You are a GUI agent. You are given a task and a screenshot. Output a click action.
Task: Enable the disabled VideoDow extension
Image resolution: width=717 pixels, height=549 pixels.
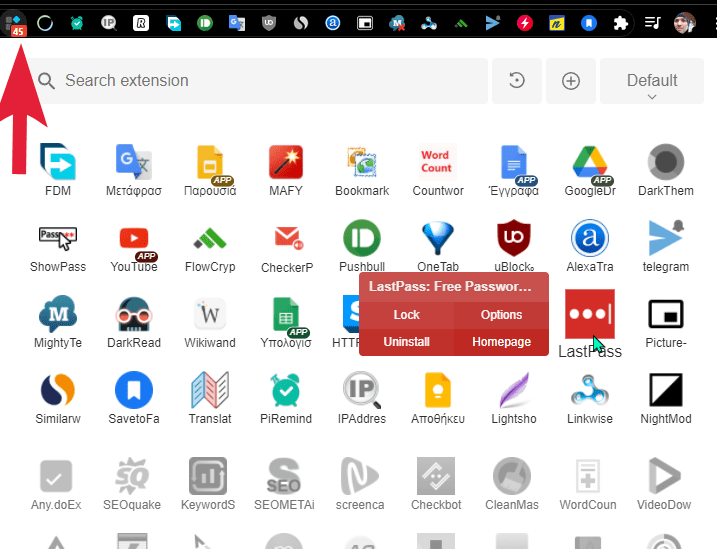point(664,475)
